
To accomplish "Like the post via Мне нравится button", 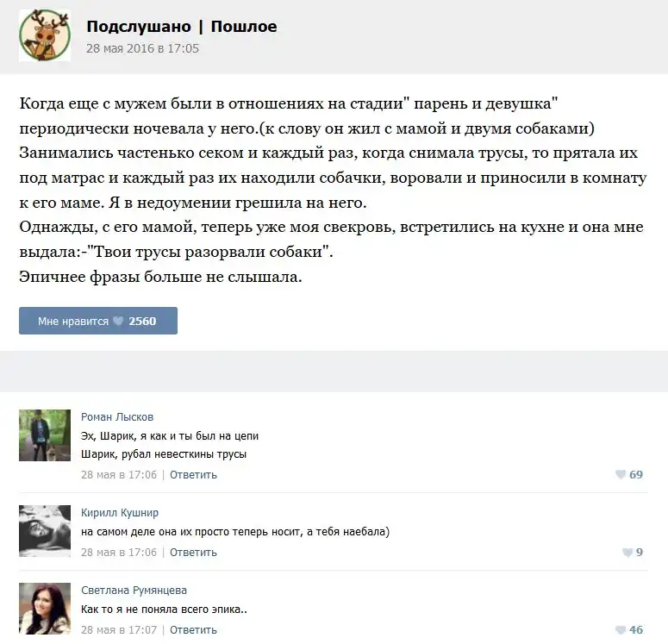I will coord(98,321).
